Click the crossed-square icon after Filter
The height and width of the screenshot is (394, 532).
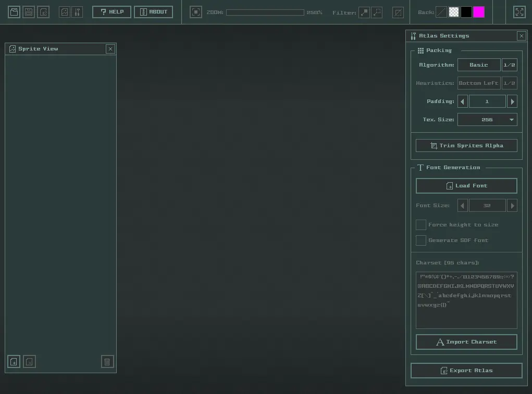pyautogui.click(x=398, y=12)
